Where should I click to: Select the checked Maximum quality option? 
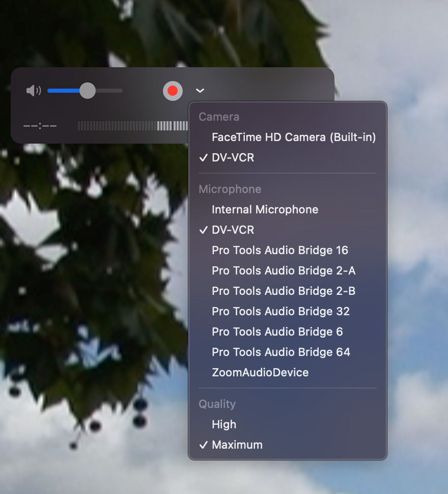pyautogui.click(x=237, y=445)
